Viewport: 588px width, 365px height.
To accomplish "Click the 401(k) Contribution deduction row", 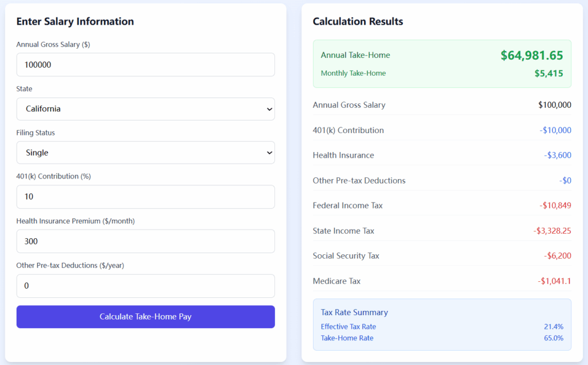I will (x=442, y=130).
